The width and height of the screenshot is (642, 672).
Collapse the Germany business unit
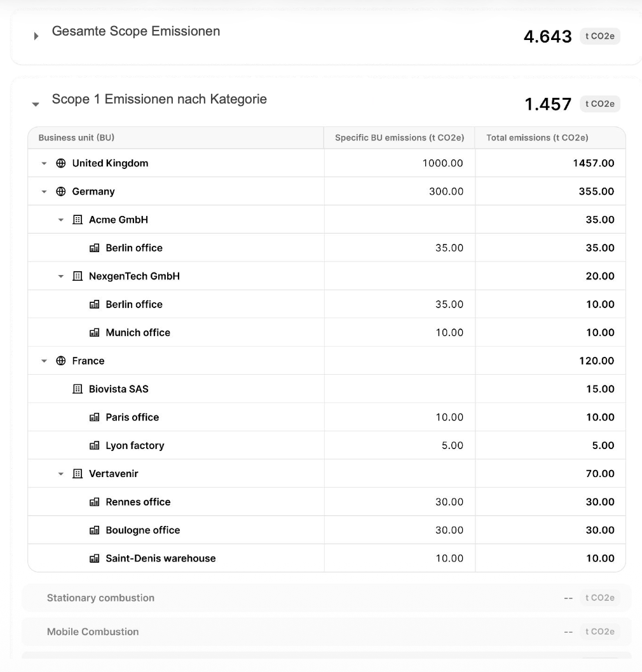tap(43, 191)
